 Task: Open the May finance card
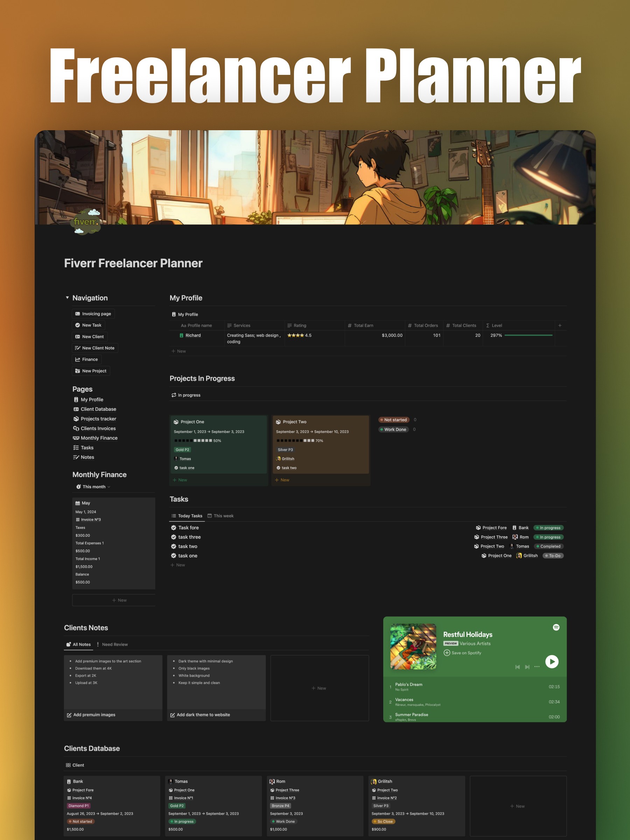click(x=113, y=543)
